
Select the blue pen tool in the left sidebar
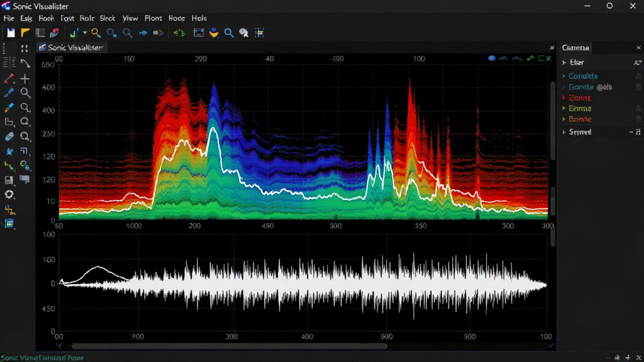tap(9, 93)
